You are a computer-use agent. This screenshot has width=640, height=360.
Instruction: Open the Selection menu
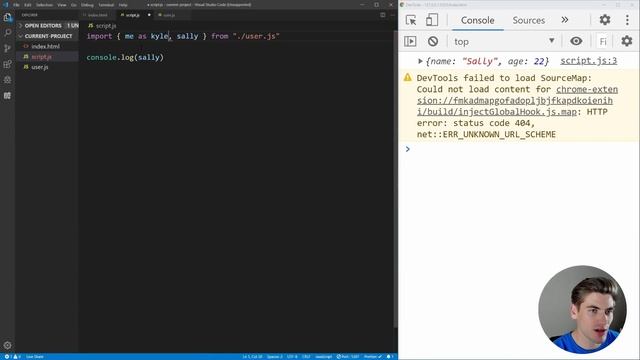click(x=44, y=5)
